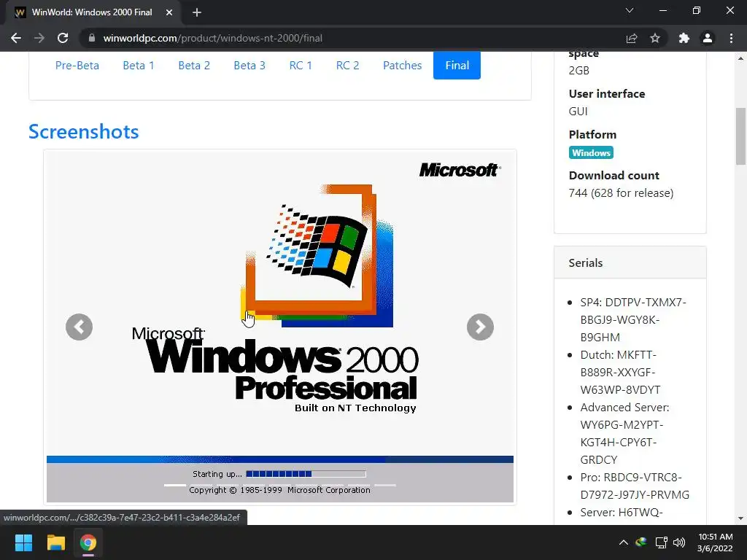Click the address bar URL
747x560 pixels.
213,38
